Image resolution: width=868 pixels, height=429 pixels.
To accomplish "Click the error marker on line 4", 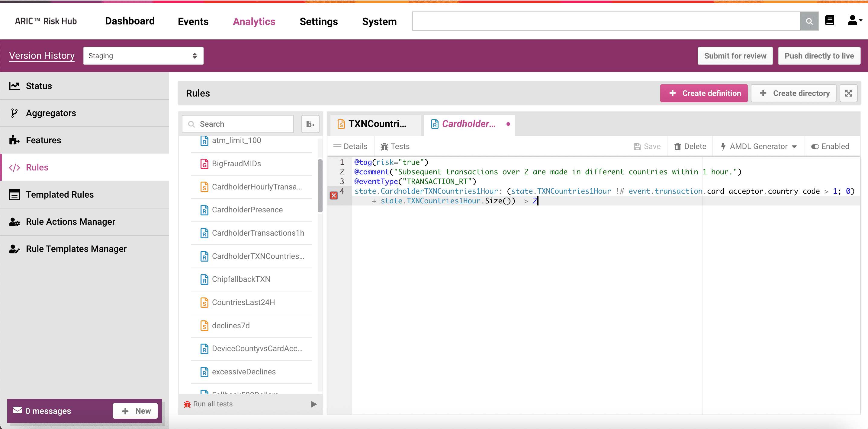I will coord(333,195).
